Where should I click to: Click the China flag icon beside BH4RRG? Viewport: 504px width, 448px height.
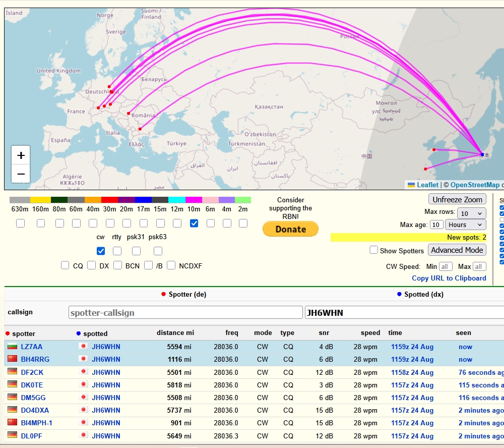point(12,359)
